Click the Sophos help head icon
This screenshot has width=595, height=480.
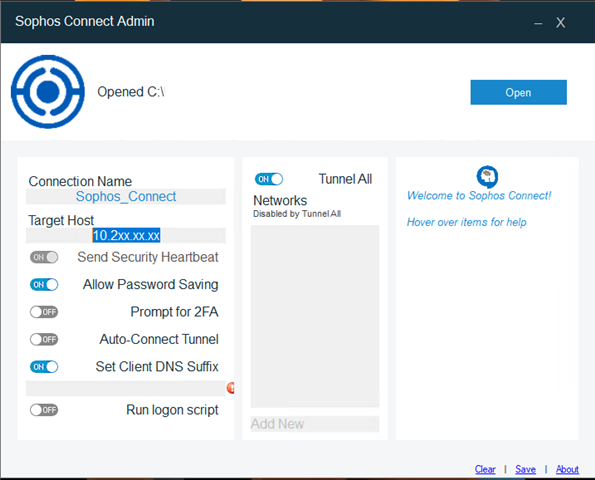pyautogui.click(x=487, y=176)
